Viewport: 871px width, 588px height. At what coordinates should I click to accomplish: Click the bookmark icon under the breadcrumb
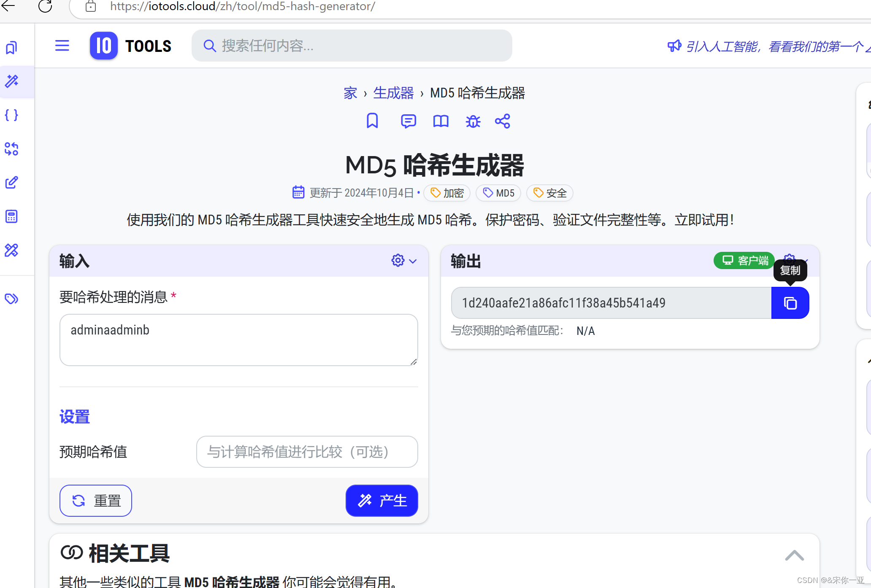[x=372, y=121]
